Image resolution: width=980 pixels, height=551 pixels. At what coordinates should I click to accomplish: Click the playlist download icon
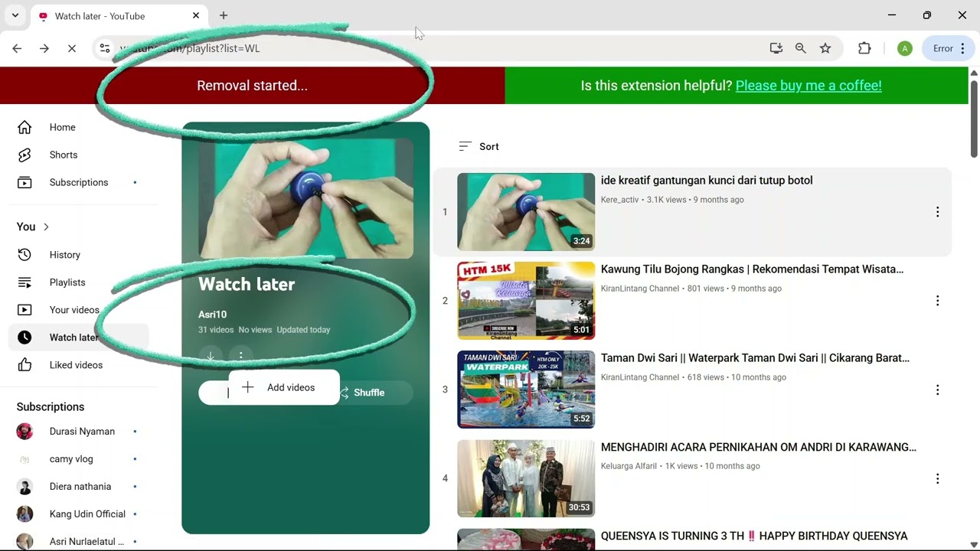coord(211,356)
